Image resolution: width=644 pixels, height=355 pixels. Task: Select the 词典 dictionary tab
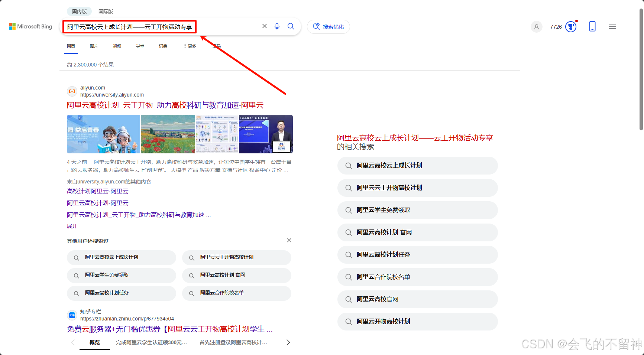163,46
